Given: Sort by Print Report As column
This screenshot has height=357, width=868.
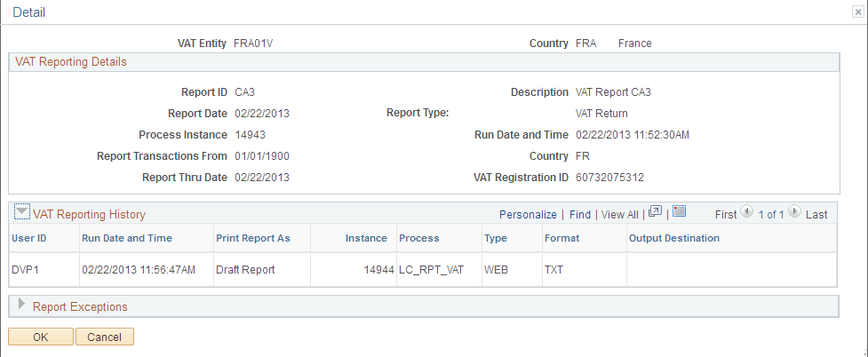Looking at the screenshot, I should 252,238.
